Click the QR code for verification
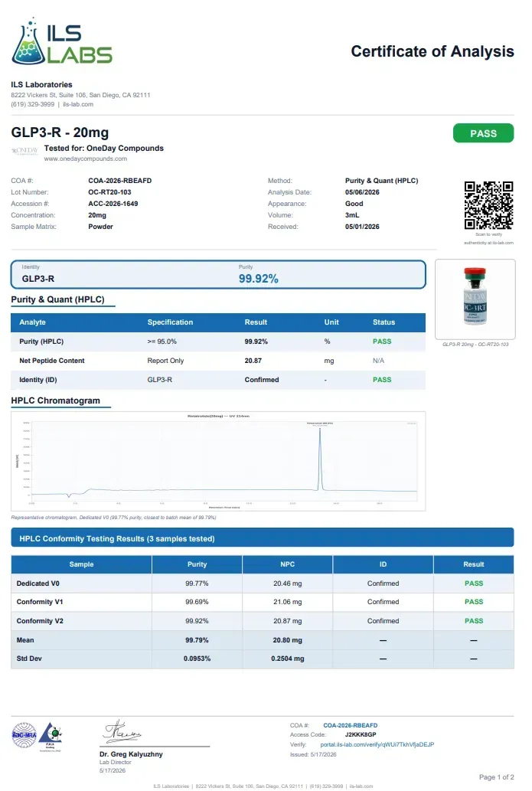The image size is (532, 791). [x=488, y=205]
